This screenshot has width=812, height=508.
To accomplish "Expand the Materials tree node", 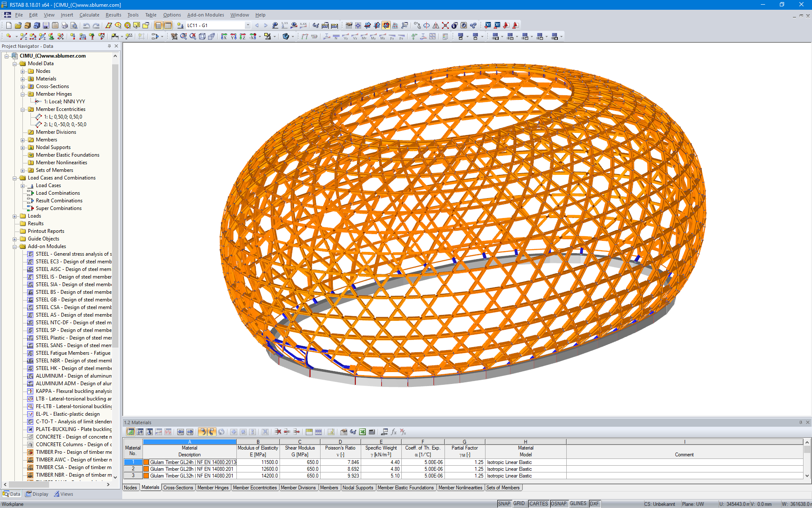I will click(23, 79).
